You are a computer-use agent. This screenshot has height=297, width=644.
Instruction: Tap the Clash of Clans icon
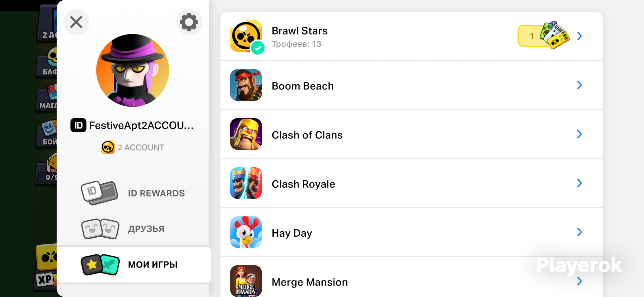pos(246,134)
